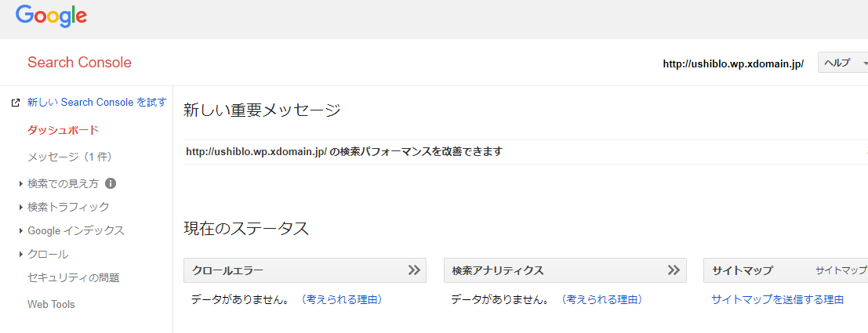This screenshot has width=868, height=333.
Task: Click 考えられる理由 under 検索アナリティクス
Action: pos(601,300)
